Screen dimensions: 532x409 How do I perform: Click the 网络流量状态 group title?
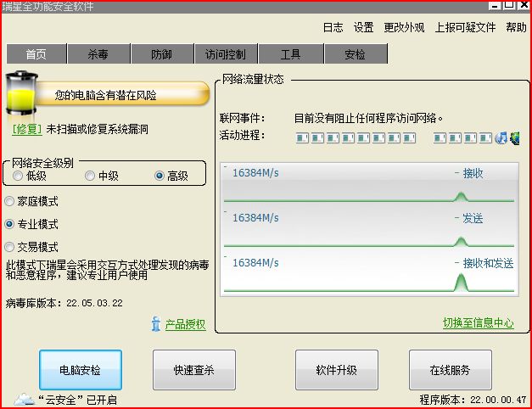tap(253, 79)
